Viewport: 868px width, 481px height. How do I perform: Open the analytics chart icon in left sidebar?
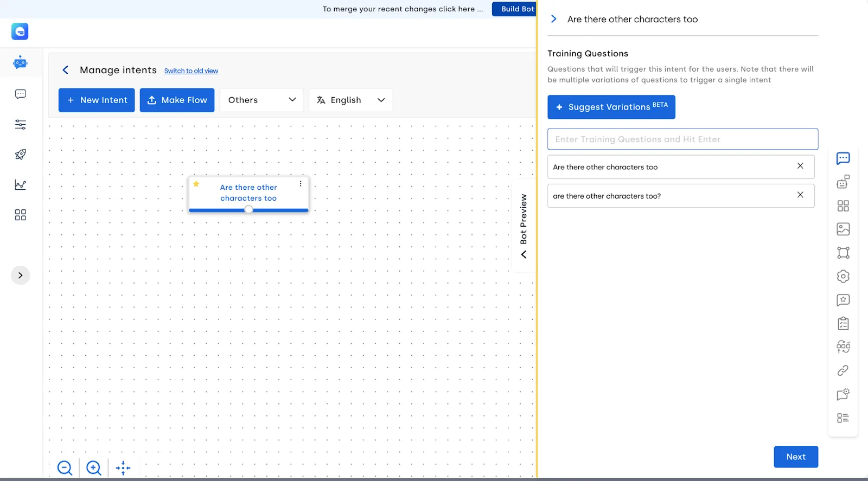click(x=20, y=185)
